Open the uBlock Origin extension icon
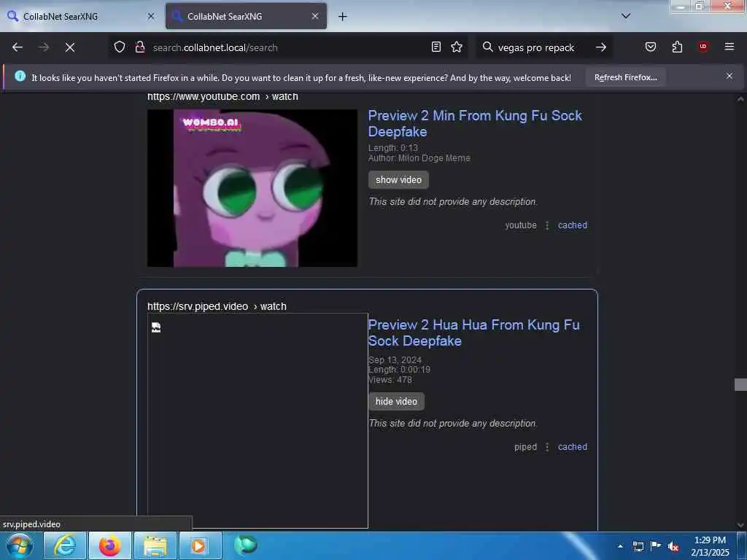This screenshot has width=747, height=560. click(x=703, y=47)
